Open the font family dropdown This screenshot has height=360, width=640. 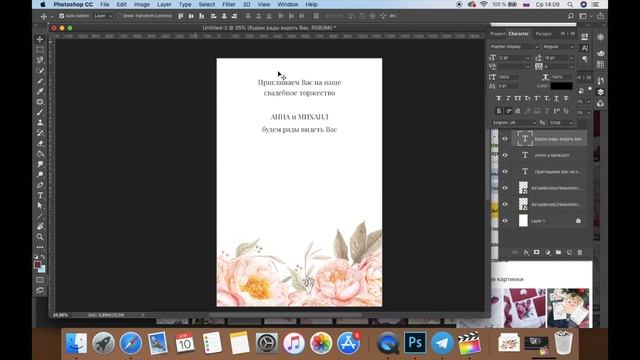(x=514, y=47)
